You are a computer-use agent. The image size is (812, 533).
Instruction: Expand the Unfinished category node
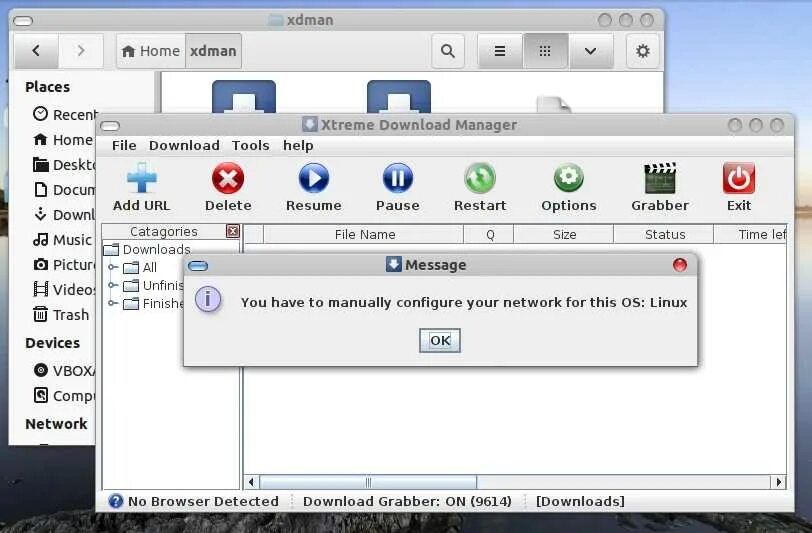pos(113,285)
